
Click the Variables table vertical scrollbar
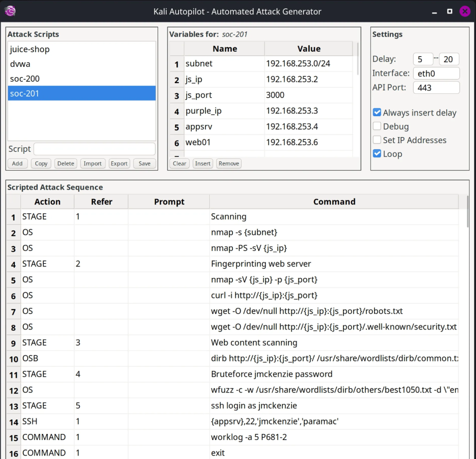tap(357, 59)
